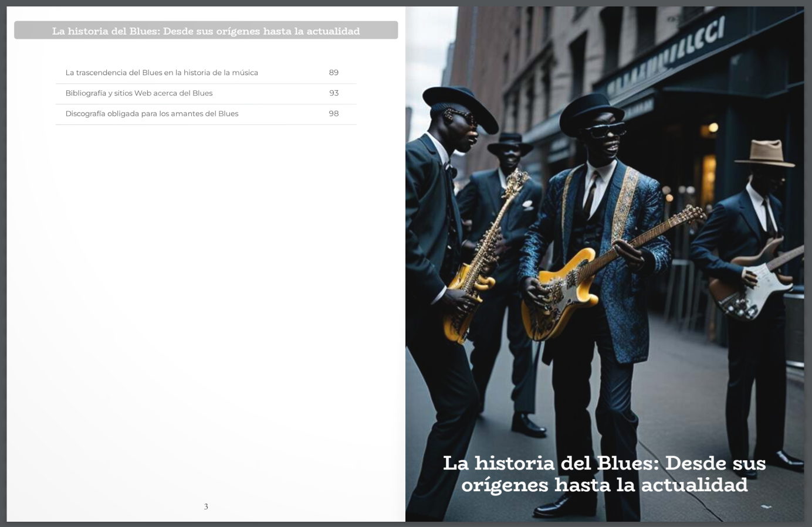This screenshot has height=527, width=812.
Task: Click page number 89 next to first entry
Action: pos(334,73)
